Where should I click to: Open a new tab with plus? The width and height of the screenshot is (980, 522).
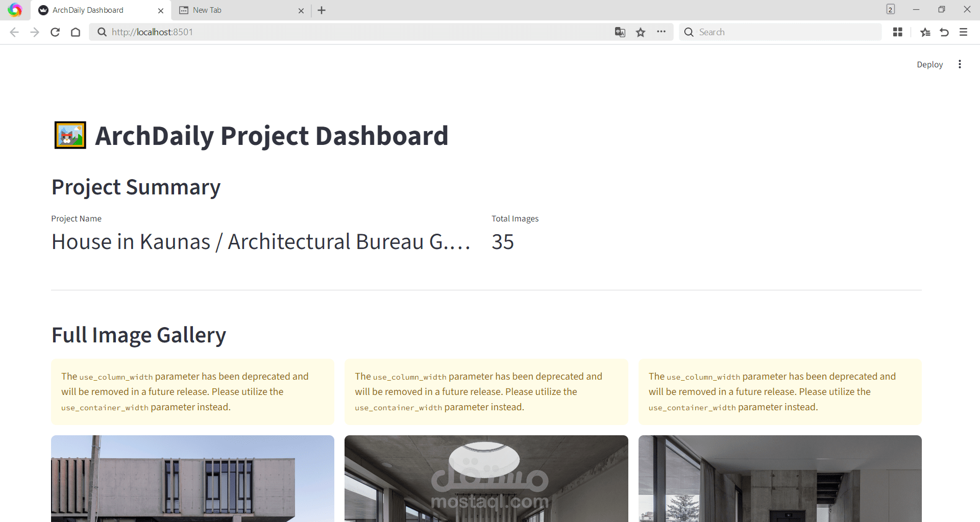click(322, 10)
